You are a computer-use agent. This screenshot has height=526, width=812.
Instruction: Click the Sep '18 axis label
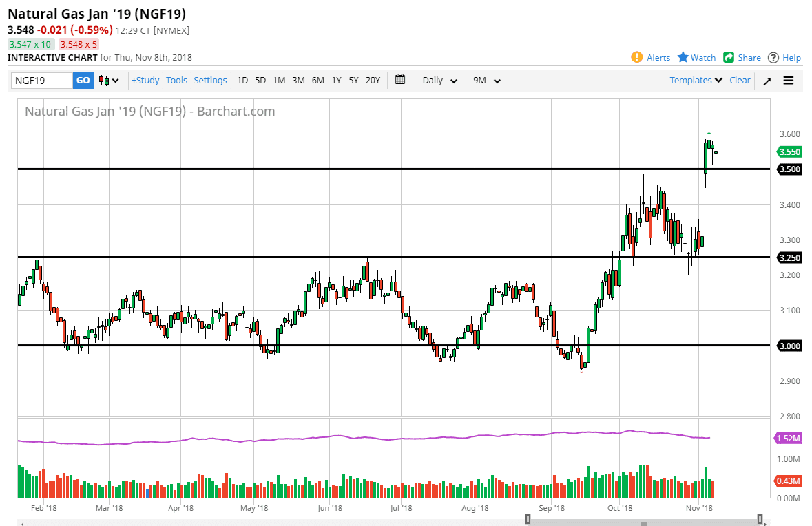pos(552,508)
